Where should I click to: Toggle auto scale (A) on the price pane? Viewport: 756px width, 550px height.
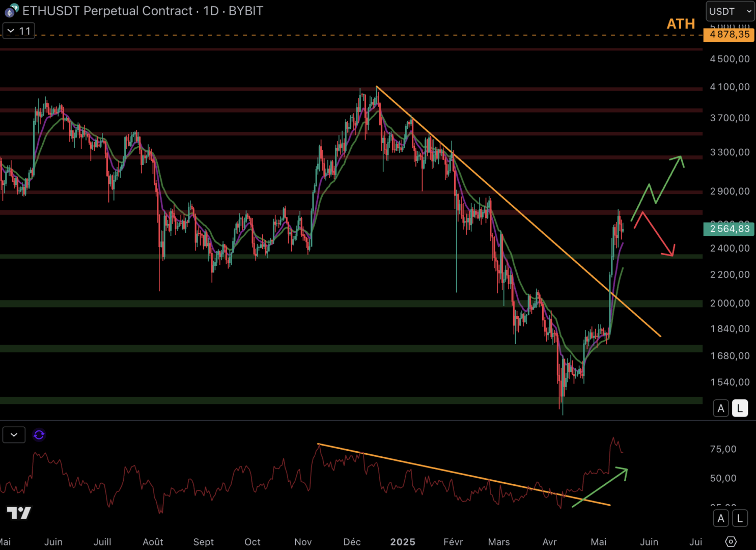721,408
